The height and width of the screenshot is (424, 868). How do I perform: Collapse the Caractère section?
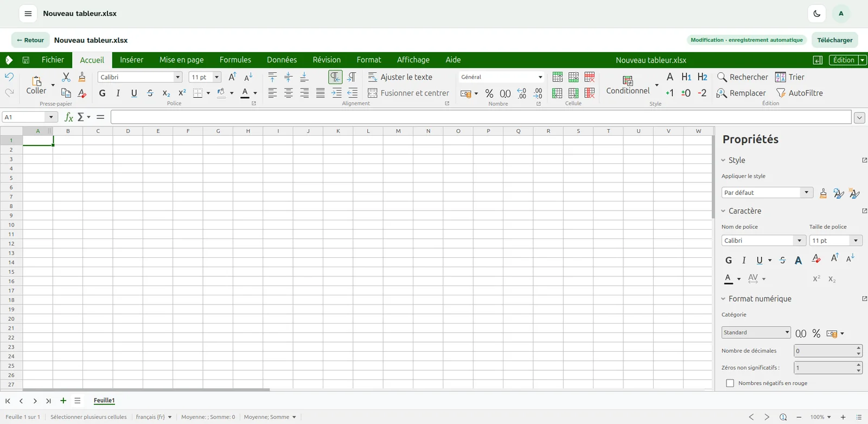(x=723, y=211)
